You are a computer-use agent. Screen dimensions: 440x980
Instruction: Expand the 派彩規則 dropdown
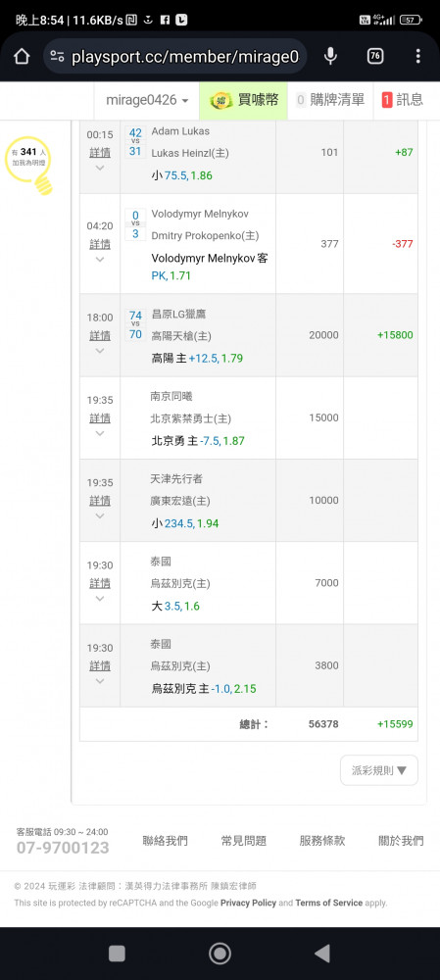point(378,770)
